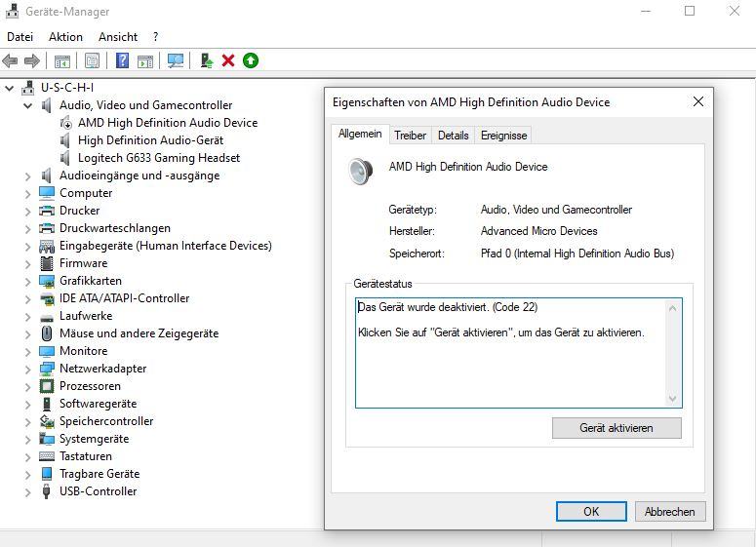Screen dimensions: 756x547
Task: Collapse the U-S-C-H-I root node
Action: pos(9,88)
